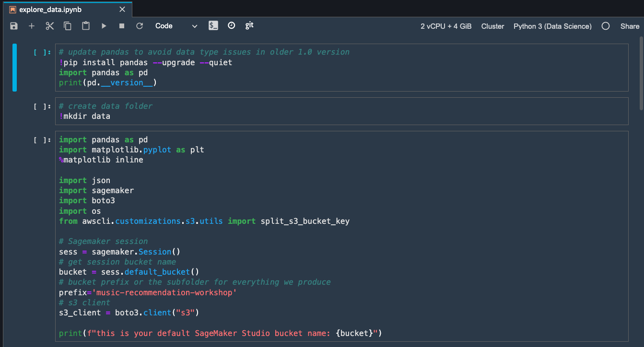Screen dimensions: 644x347
Task: Click the prompt of the mkdir data cell
Action: coord(42,106)
